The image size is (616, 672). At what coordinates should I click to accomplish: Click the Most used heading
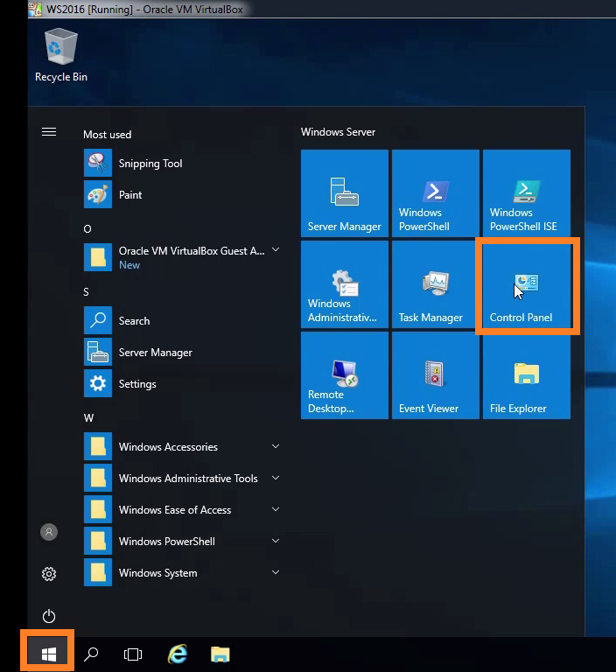click(x=107, y=135)
